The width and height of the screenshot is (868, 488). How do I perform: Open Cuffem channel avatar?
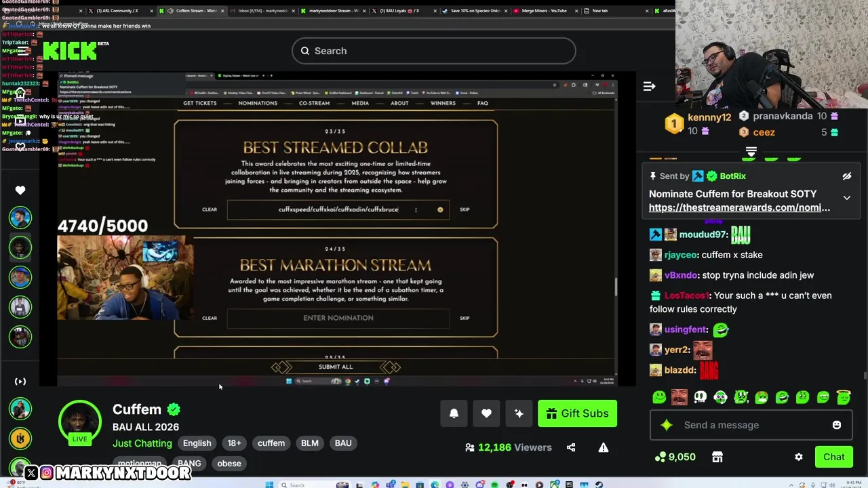point(80,422)
